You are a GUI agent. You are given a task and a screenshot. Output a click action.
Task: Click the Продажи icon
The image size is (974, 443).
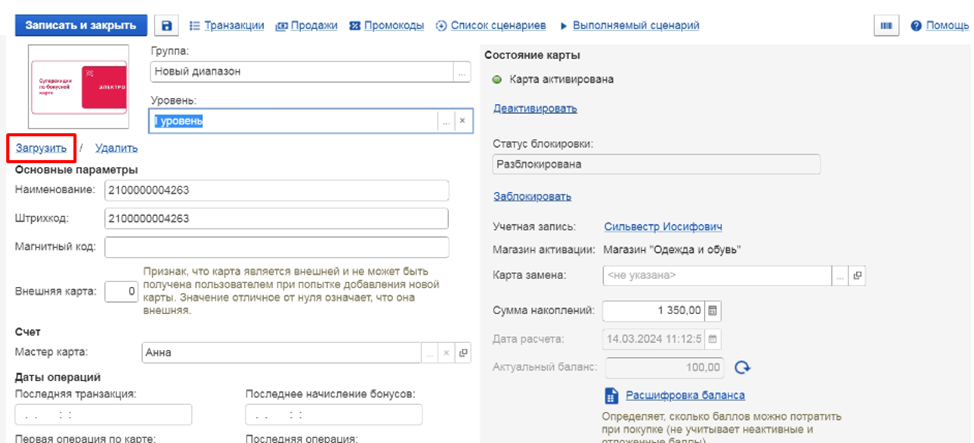coord(281,25)
